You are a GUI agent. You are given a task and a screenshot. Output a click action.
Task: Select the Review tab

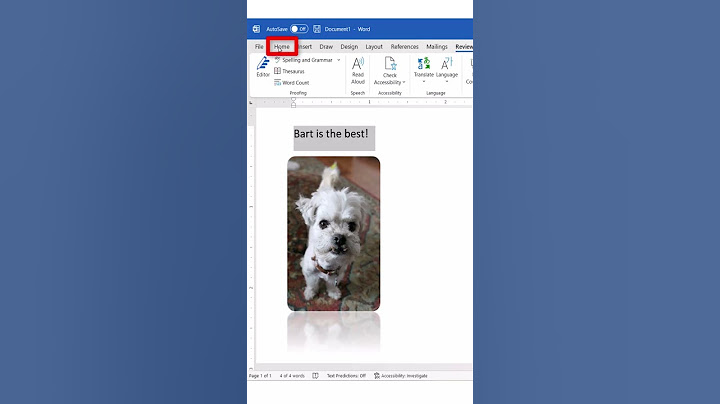point(464,47)
